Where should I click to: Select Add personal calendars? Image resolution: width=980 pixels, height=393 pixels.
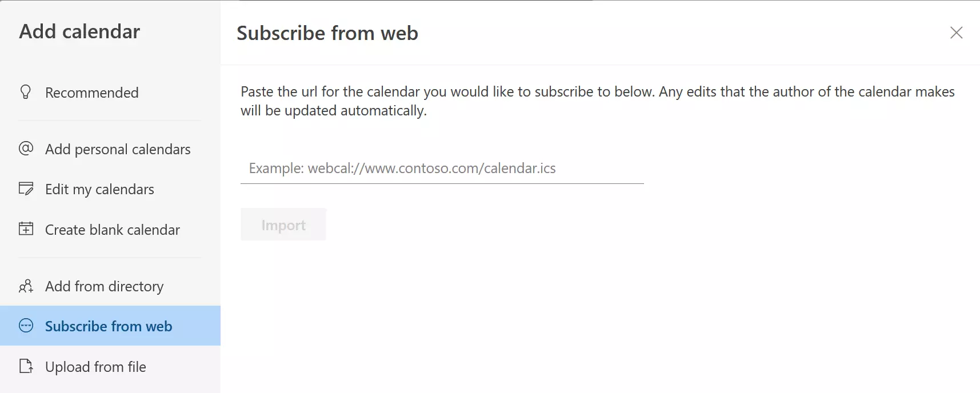(x=118, y=149)
